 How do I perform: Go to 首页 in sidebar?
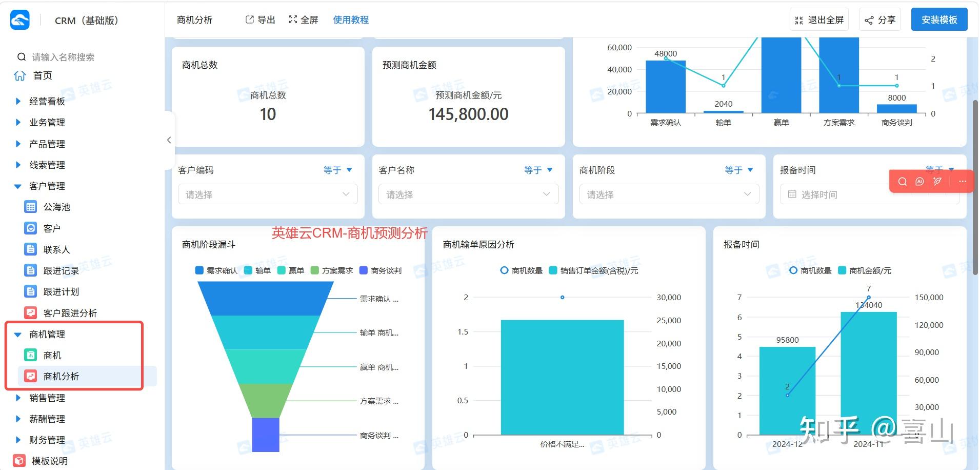point(43,76)
